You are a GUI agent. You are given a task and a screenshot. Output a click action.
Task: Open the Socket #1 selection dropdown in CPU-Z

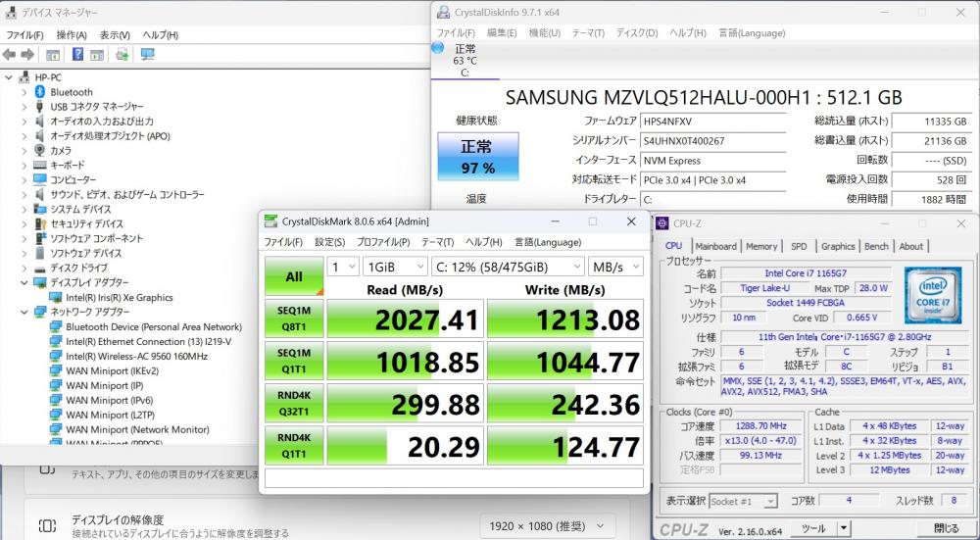coord(744,501)
